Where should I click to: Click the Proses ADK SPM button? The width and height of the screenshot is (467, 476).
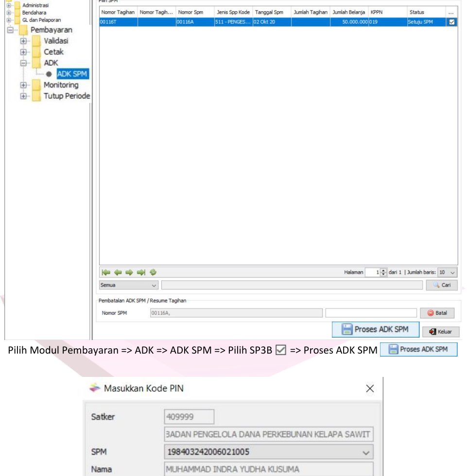pos(375,329)
